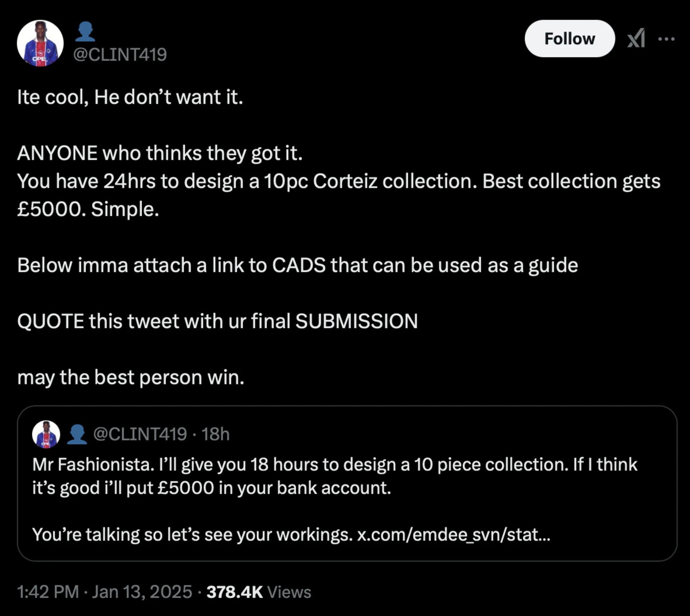Image resolution: width=690 pixels, height=616 pixels.
Task: Click the 1:42 PM post time
Action: (x=48, y=592)
